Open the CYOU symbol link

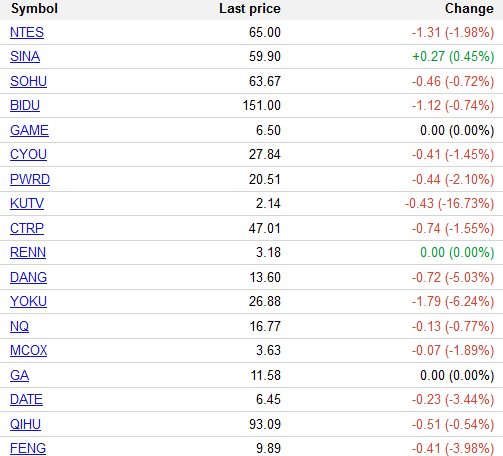(x=28, y=154)
